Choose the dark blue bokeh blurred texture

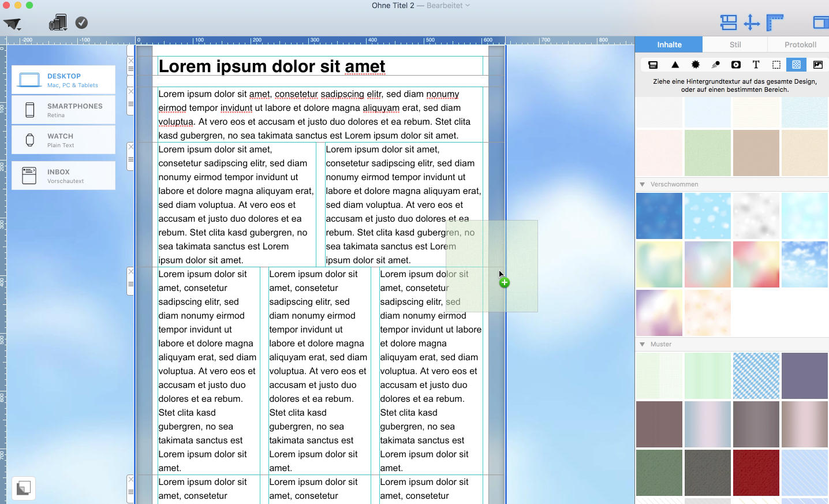(x=659, y=216)
